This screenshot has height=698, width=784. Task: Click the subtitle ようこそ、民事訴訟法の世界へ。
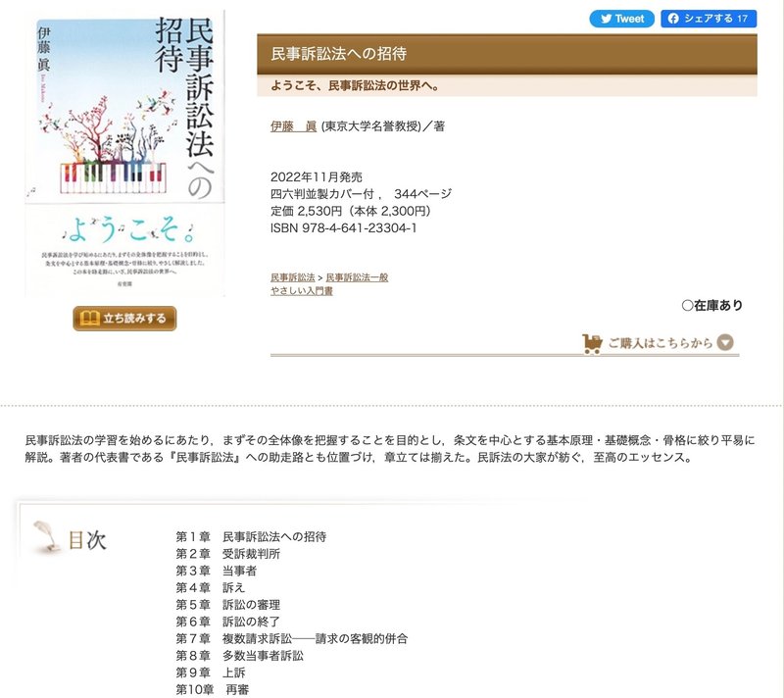click(x=355, y=86)
